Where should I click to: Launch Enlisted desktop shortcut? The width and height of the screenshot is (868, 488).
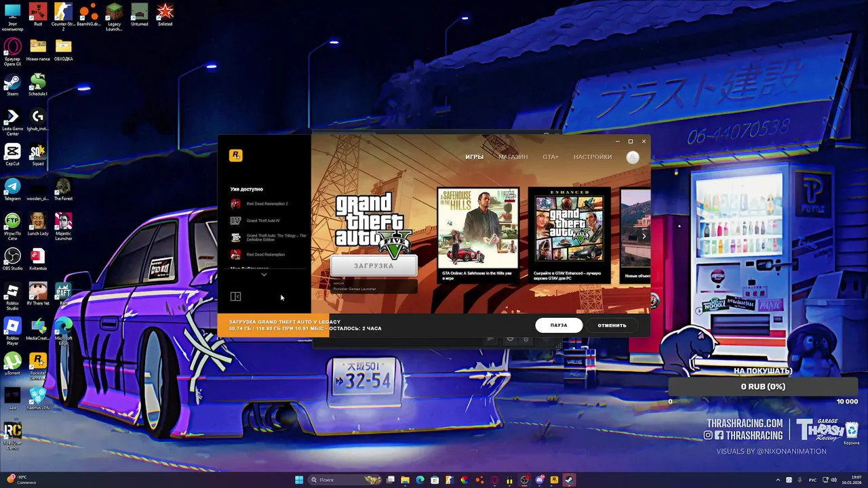(x=165, y=15)
